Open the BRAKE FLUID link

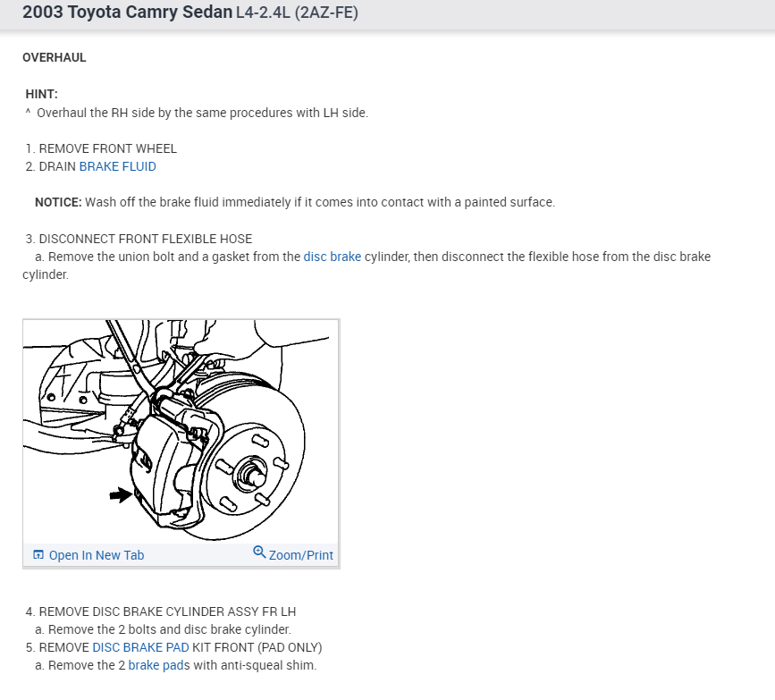118,166
